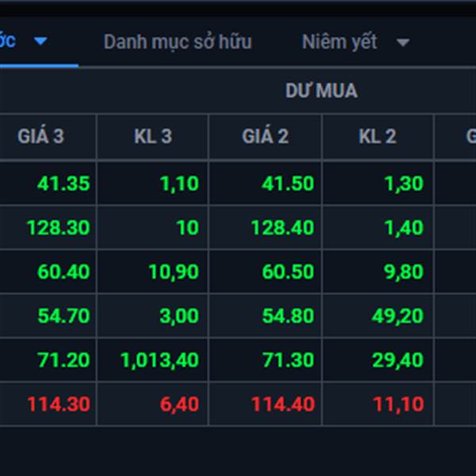Sort by the GIÁ 2 column header

[265, 136]
